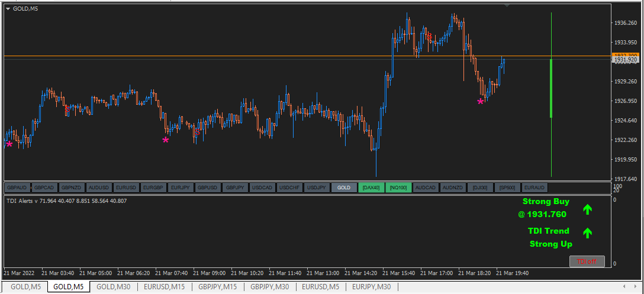
Task: Click the Strong Buy signal text
Action: pyautogui.click(x=546, y=202)
